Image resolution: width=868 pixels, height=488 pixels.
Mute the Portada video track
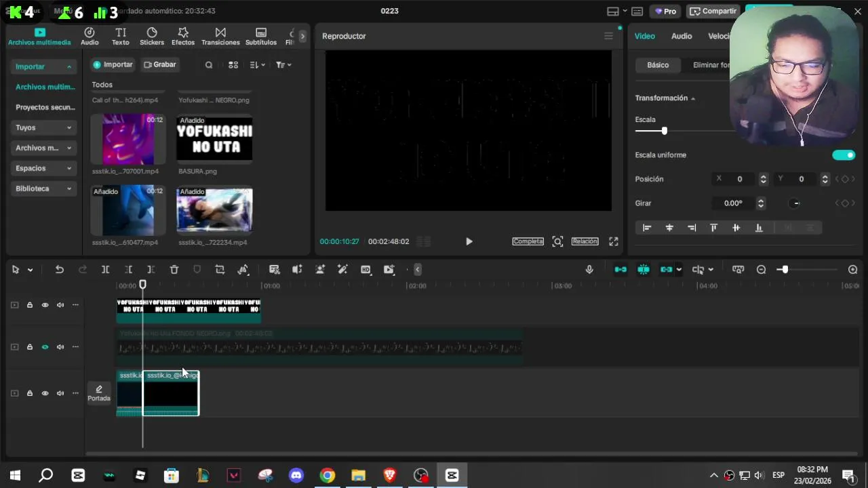click(x=60, y=393)
